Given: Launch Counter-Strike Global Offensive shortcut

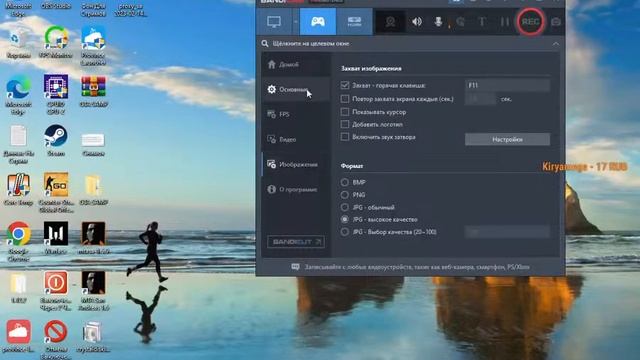Looking at the screenshot, I should click(56, 193).
